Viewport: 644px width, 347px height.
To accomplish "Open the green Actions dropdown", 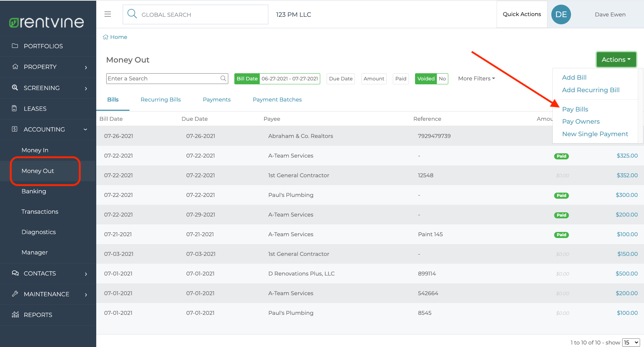I will point(616,60).
